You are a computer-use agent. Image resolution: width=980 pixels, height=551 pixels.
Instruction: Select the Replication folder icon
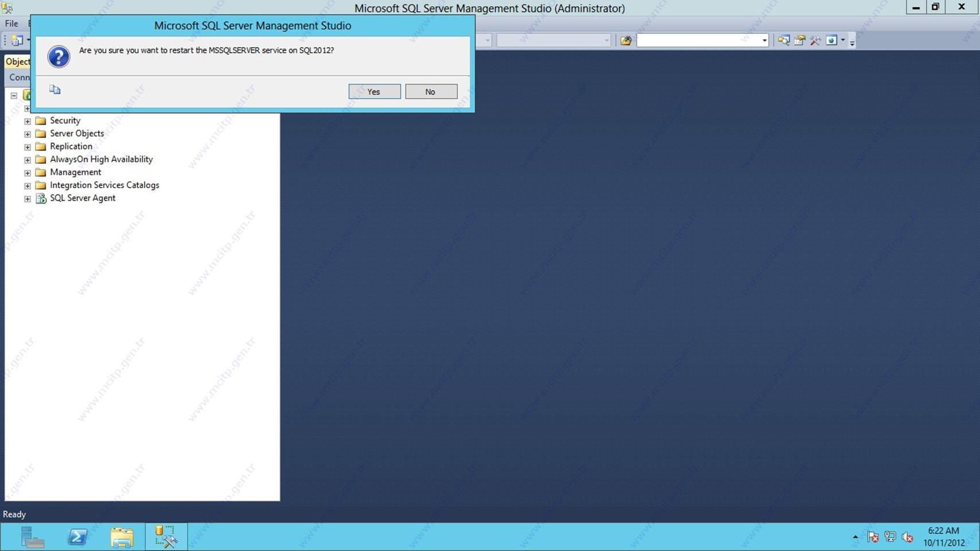tap(41, 146)
